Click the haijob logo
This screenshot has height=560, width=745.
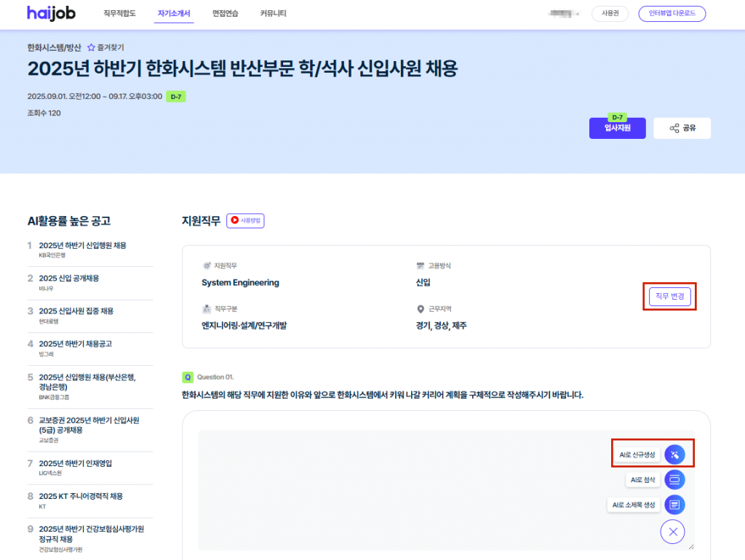(51, 13)
